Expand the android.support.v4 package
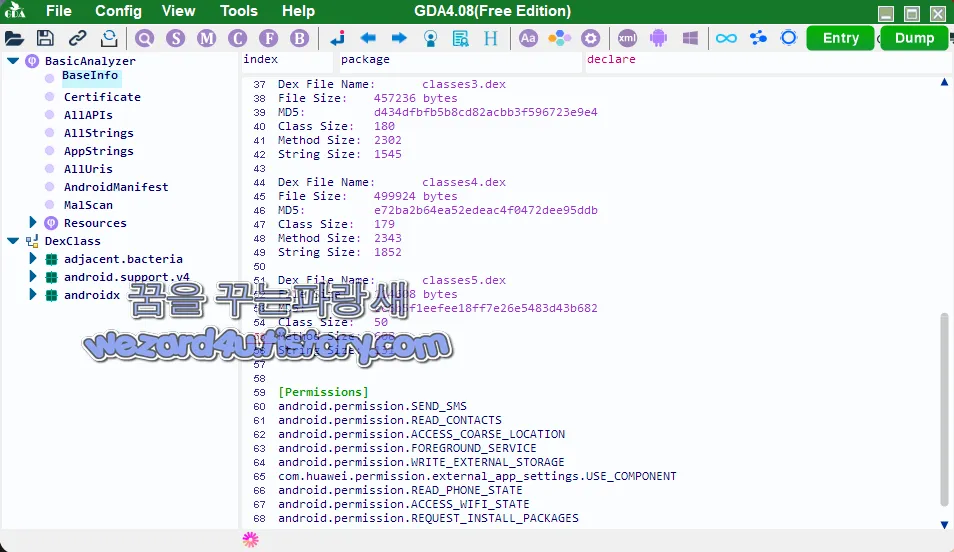This screenshot has height=552, width=954. pyautogui.click(x=33, y=277)
